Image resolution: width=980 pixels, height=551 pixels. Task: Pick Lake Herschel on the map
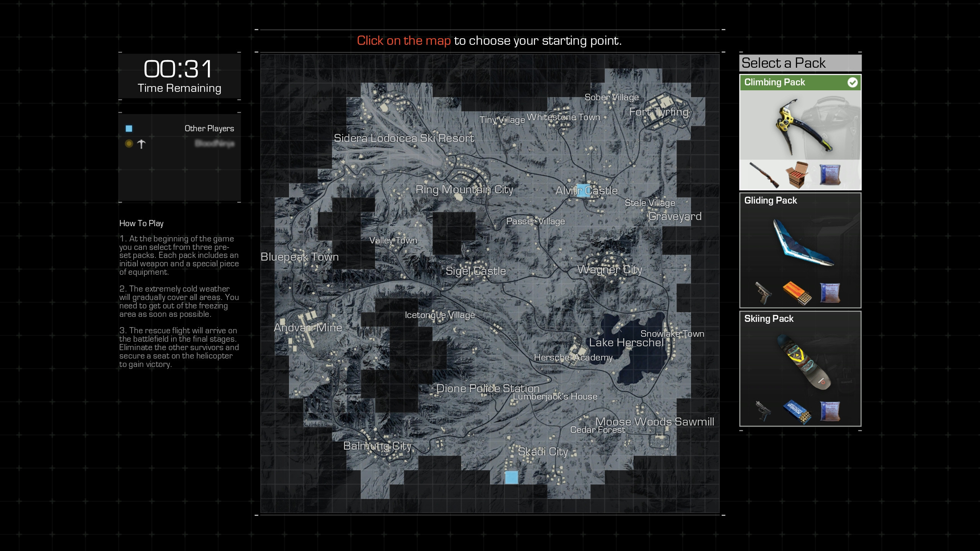click(x=626, y=342)
